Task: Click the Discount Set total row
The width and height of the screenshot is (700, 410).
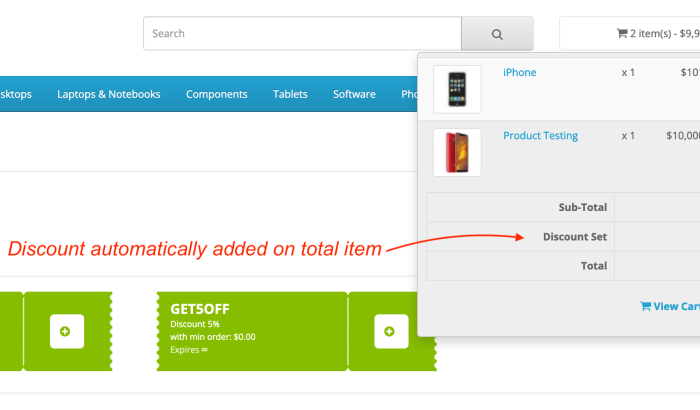Action: [x=563, y=237]
